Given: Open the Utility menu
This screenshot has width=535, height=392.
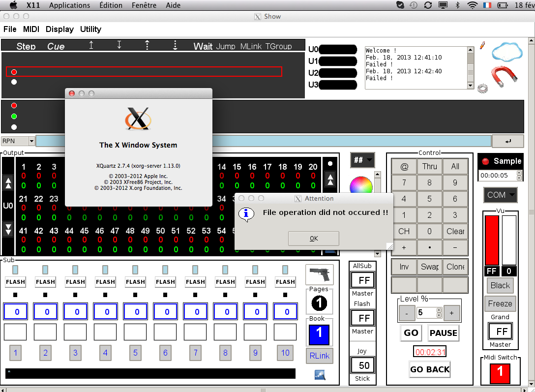Looking at the screenshot, I should coord(90,29).
